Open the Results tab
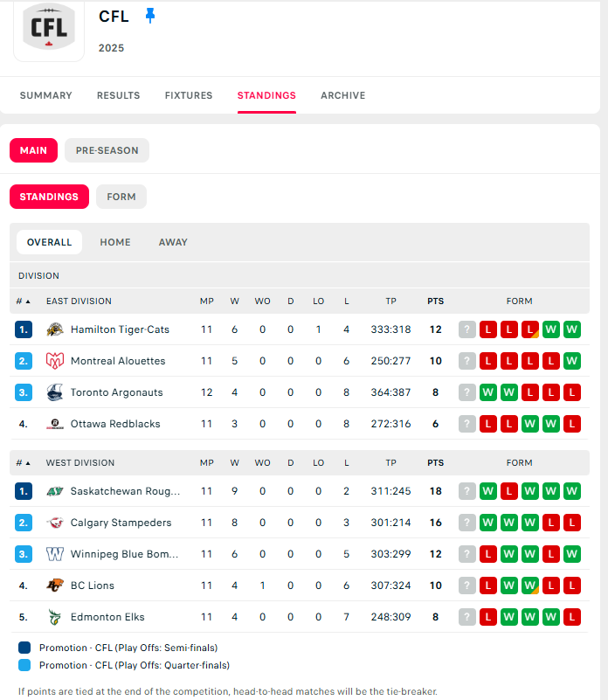Viewport: 608px width, 700px height. tap(118, 95)
